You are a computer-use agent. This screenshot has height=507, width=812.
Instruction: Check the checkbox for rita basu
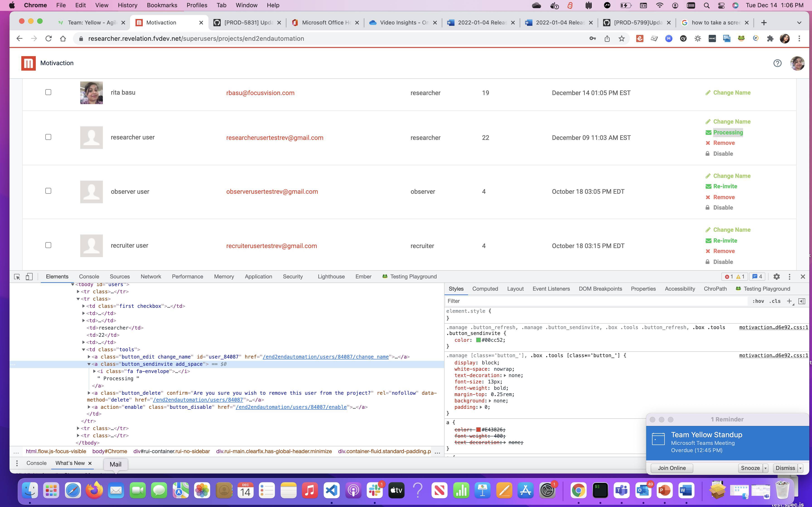(x=48, y=92)
